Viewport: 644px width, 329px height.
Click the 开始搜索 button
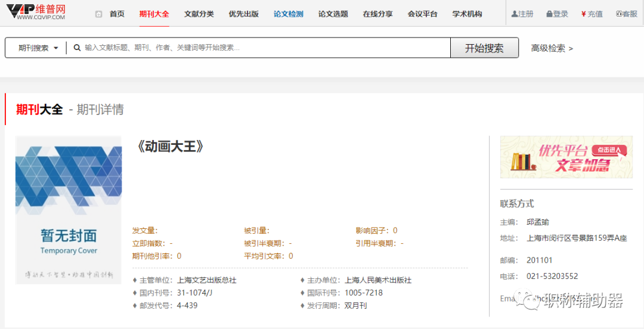484,48
